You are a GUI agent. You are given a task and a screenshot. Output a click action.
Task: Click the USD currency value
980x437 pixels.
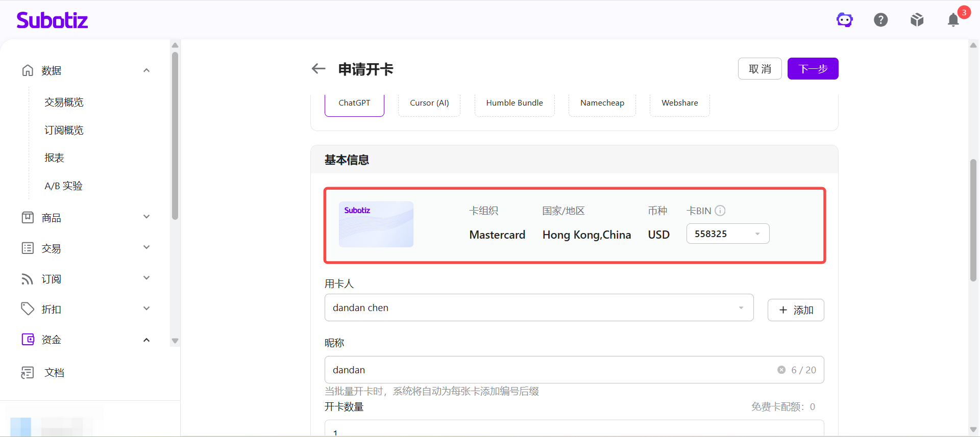pos(659,235)
